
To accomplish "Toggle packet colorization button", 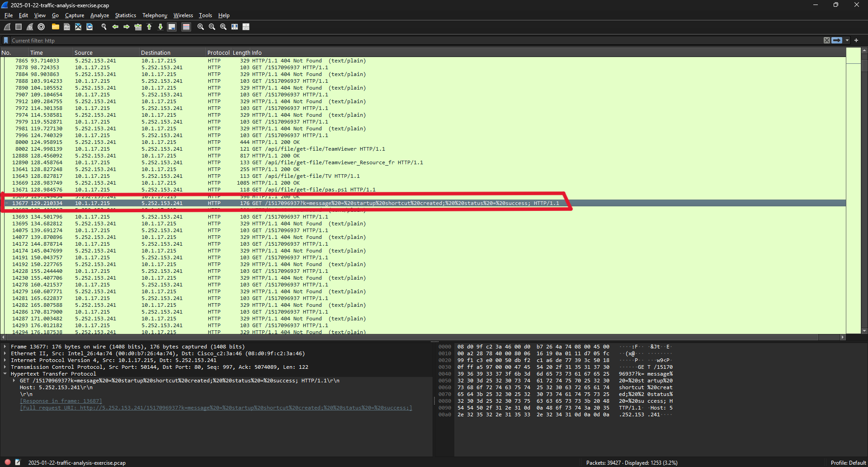I will [x=186, y=27].
